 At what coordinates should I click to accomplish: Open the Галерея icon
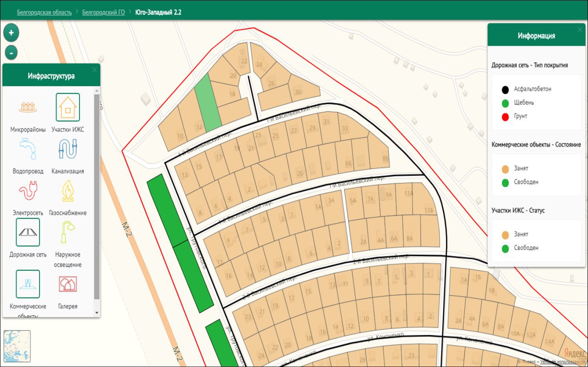coord(68,284)
